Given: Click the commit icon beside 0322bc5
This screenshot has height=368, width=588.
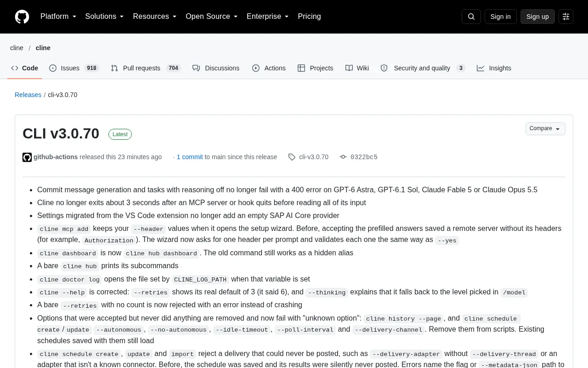Looking at the screenshot, I should pos(343,157).
